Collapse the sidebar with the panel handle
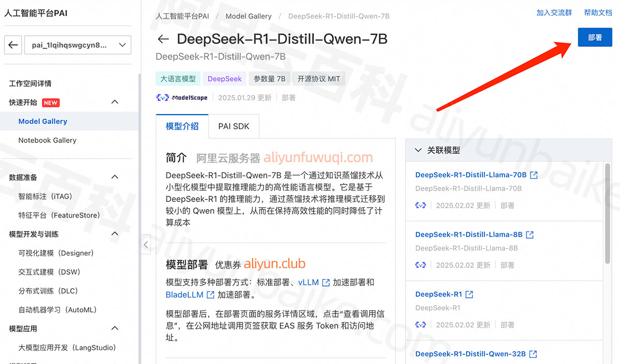 coord(146,244)
